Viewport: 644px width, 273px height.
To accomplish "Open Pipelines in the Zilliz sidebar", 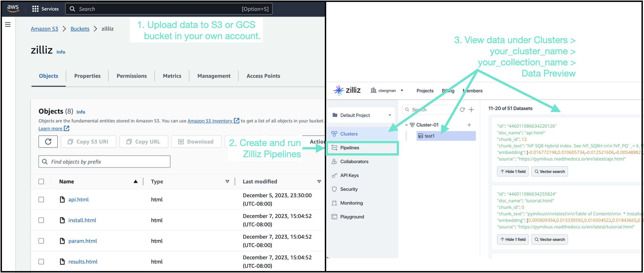I will [363, 148].
